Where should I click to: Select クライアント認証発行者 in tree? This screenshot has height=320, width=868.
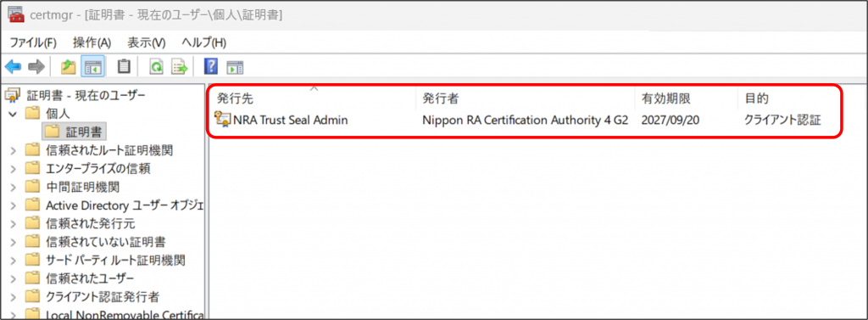(x=103, y=296)
